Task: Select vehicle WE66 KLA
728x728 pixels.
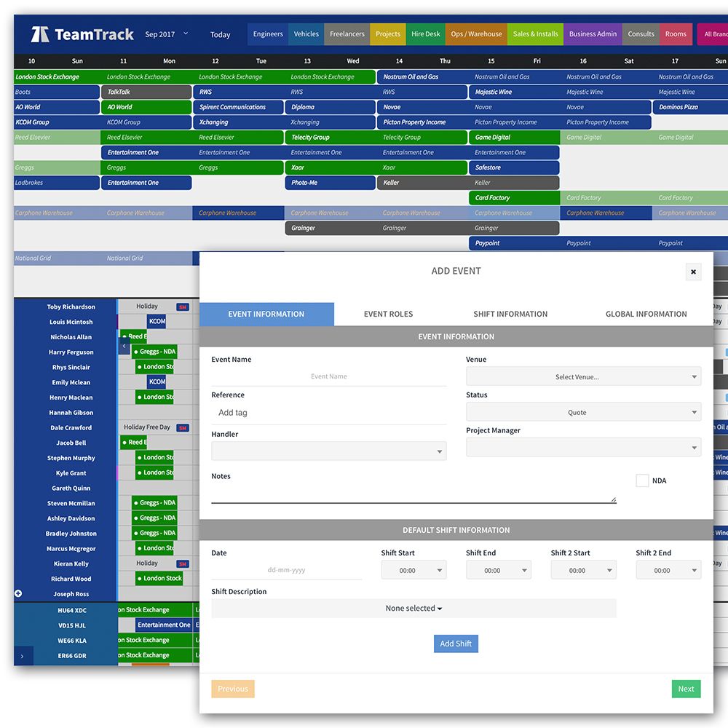Action: point(72,641)
